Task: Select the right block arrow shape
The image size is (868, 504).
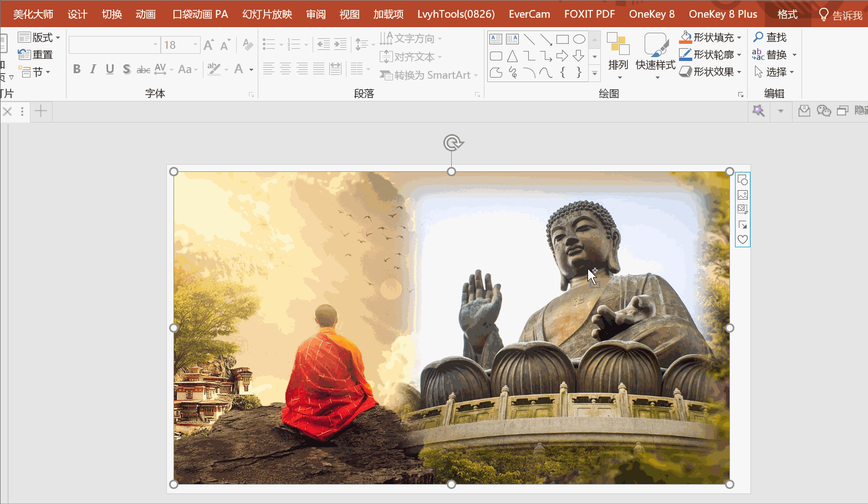Action: click(x=563, y=56)
